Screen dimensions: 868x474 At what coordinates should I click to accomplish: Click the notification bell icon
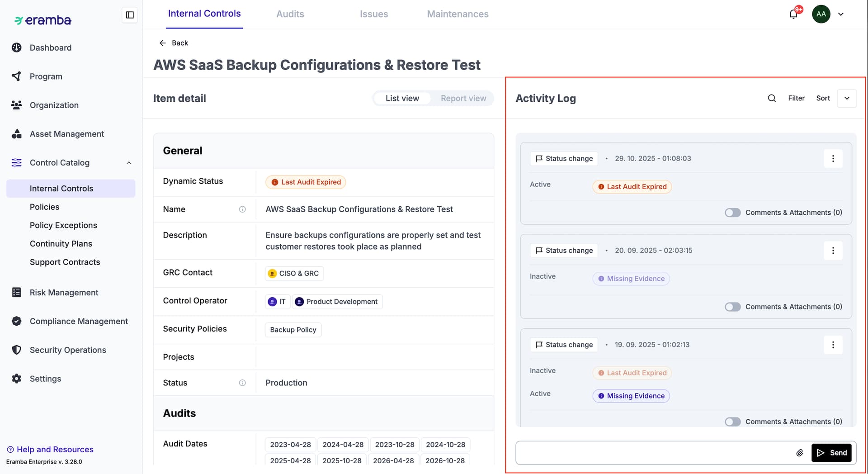(793, 14)
